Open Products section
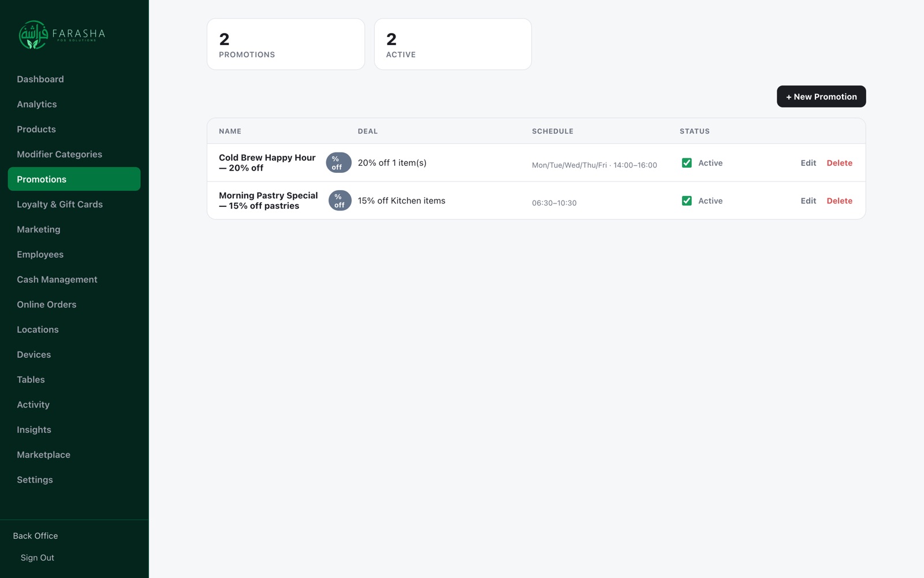Screen dimensions: 924x578 click(x=74, y=129)
